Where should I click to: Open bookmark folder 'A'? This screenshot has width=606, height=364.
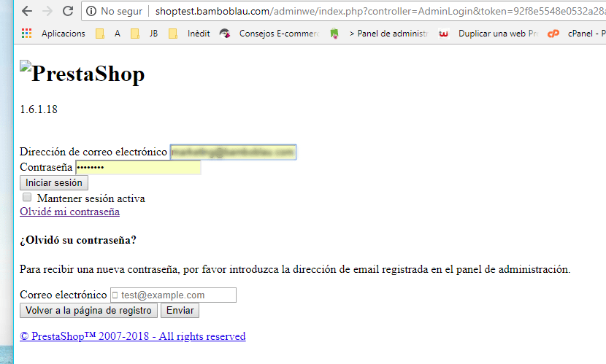click(108, 34)
